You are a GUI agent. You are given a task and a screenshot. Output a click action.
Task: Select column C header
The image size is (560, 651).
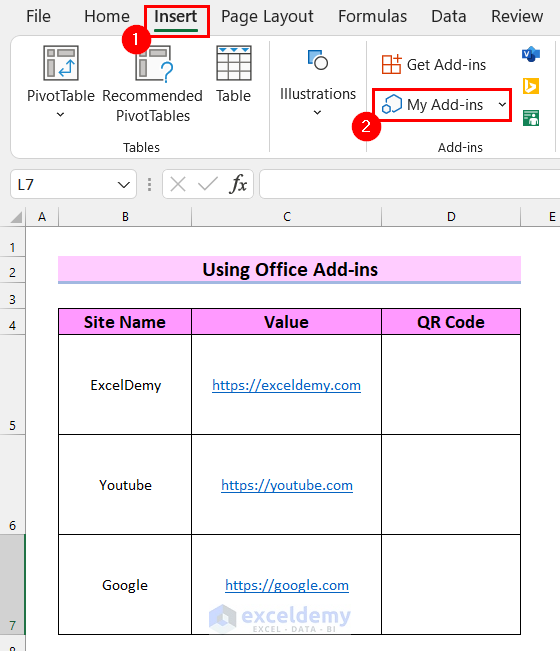(286, 217)
